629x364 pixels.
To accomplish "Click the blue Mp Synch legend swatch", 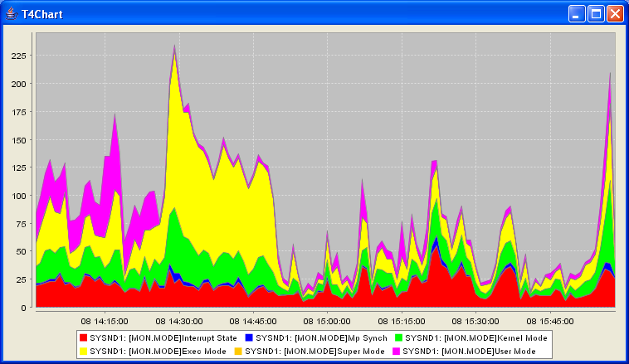I will 248,338.
